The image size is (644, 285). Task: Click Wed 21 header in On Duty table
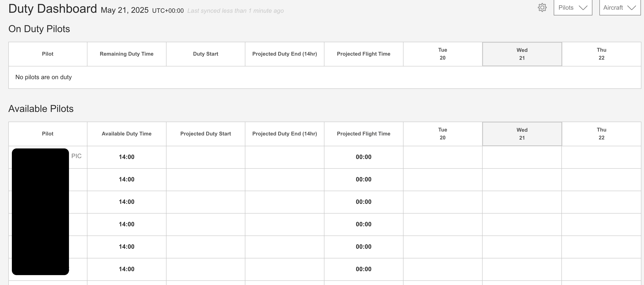click(x=522, y=54)
